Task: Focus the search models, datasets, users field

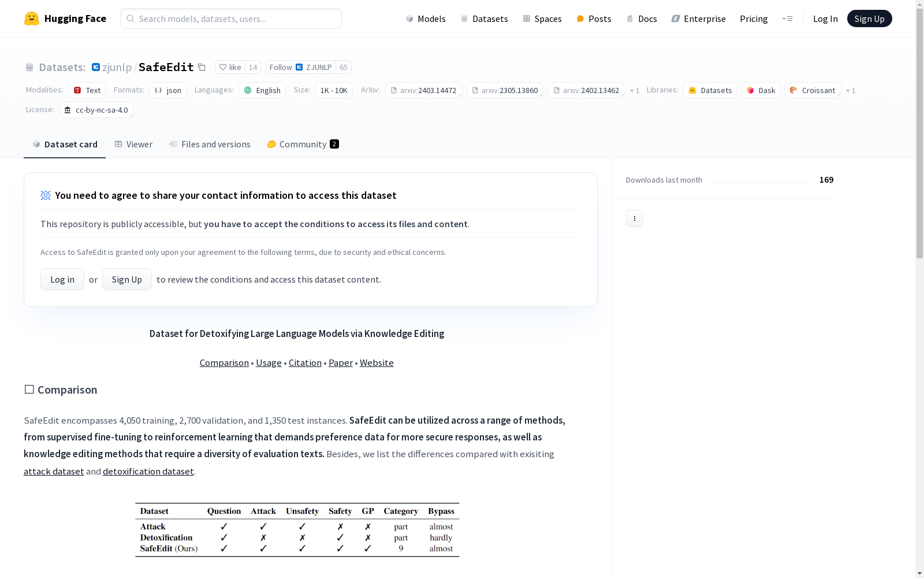Action: (x=231, y=18)
